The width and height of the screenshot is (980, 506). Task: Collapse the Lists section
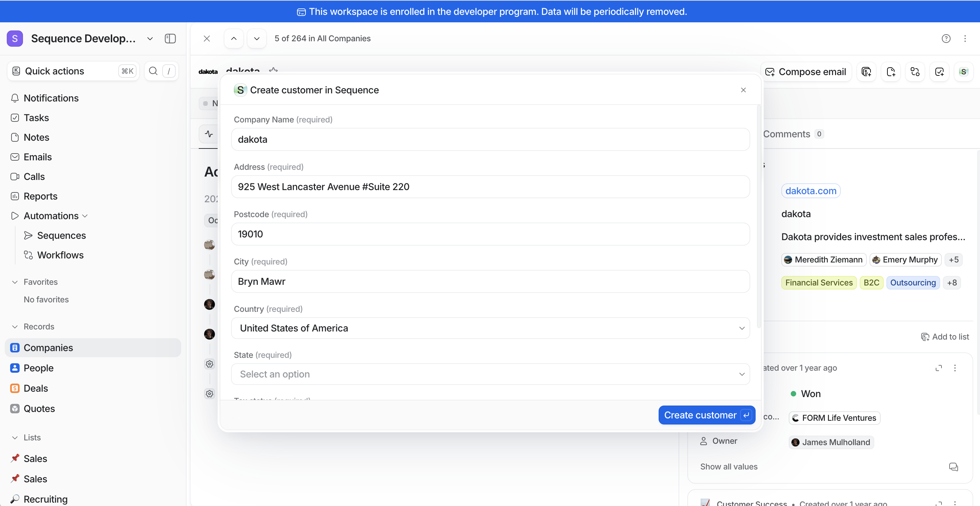click(15, 437)
